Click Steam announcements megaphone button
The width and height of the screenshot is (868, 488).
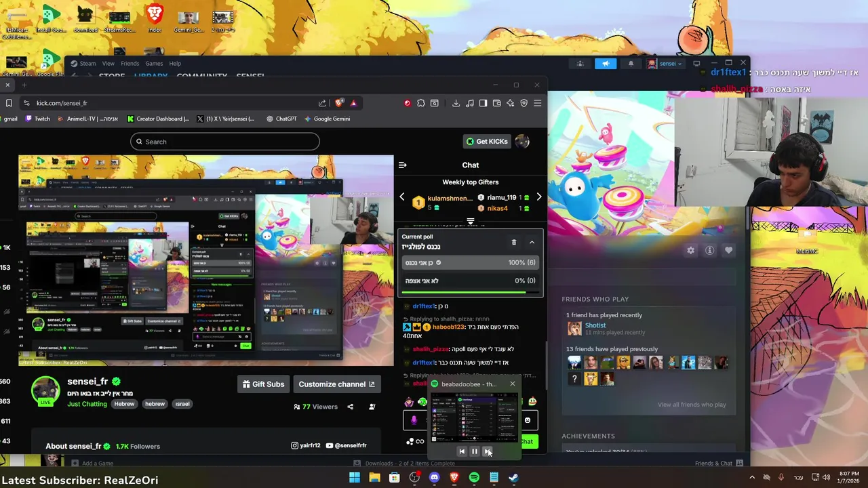click(x=606, y=64)
